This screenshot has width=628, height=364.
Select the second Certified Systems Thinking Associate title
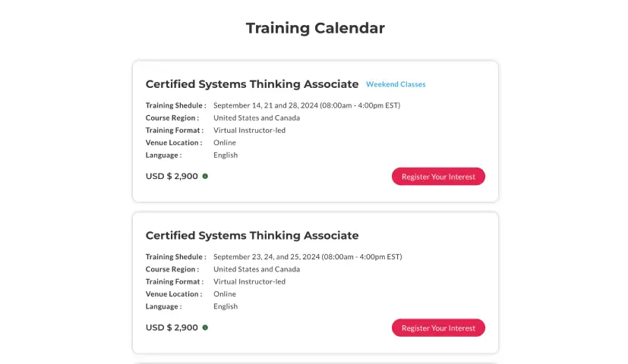(251, 235)
